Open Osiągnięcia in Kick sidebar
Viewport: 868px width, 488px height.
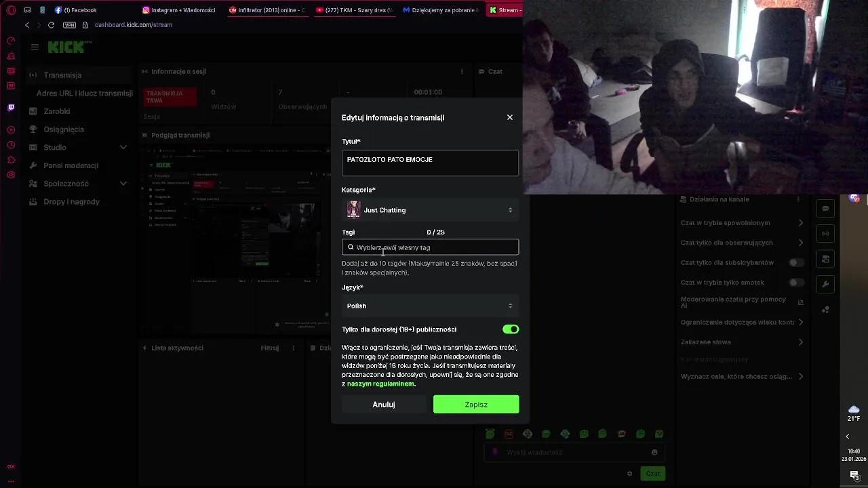pos(64,129)
